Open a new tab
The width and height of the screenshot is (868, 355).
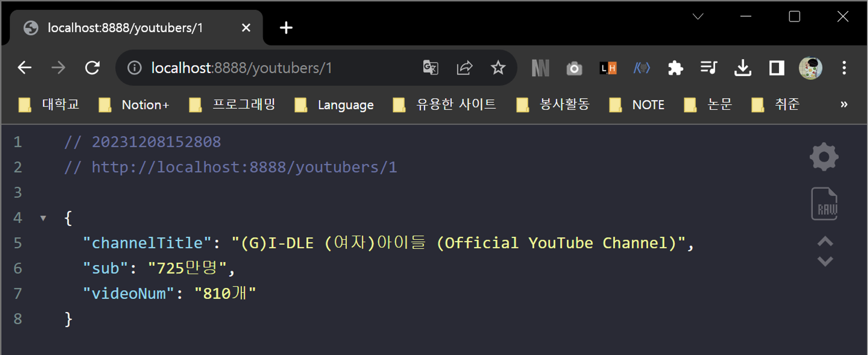pyautogui.click(x=286, y=28)
